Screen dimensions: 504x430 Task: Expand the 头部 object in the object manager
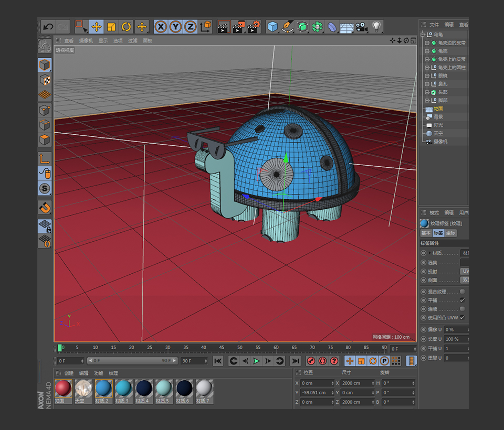pyautogui.click(x=427, y=92)
